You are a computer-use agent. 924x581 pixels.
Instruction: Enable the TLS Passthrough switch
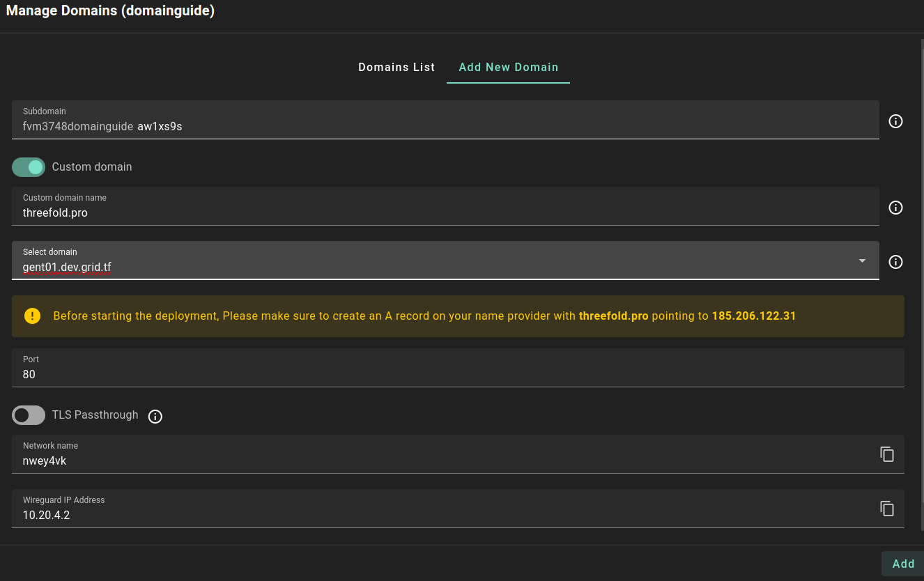coord(29,415)
